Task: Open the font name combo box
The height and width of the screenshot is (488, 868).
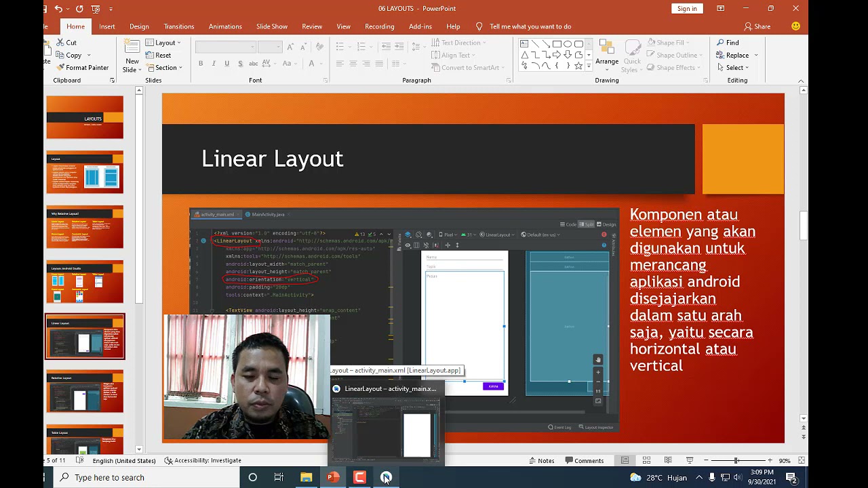Action: (226, 47)
